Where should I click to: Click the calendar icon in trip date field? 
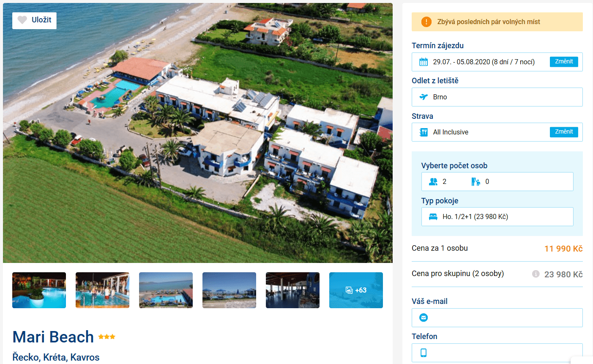[x=424, y=62]
